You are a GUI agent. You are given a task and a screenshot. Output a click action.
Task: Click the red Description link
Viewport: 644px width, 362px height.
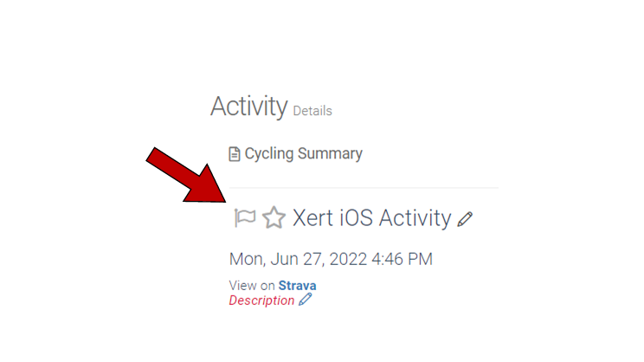pyautogui.click(x=261, y=300)
